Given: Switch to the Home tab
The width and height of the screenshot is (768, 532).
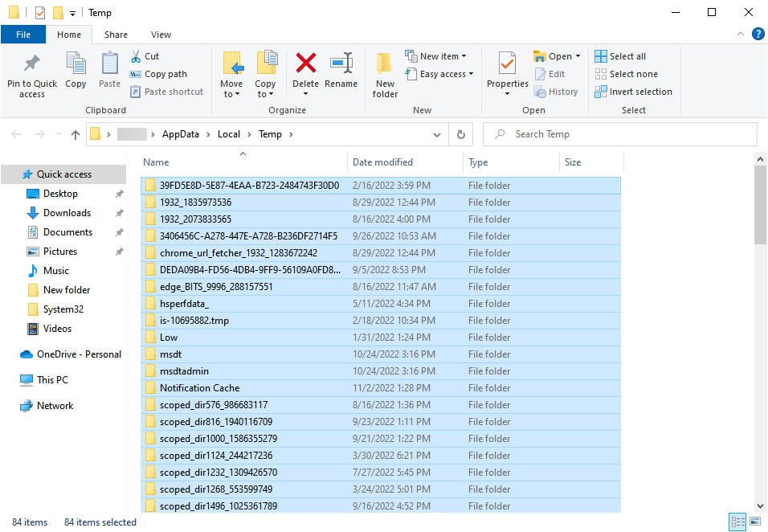Looking at the screenshot, I should coord(69,35).
